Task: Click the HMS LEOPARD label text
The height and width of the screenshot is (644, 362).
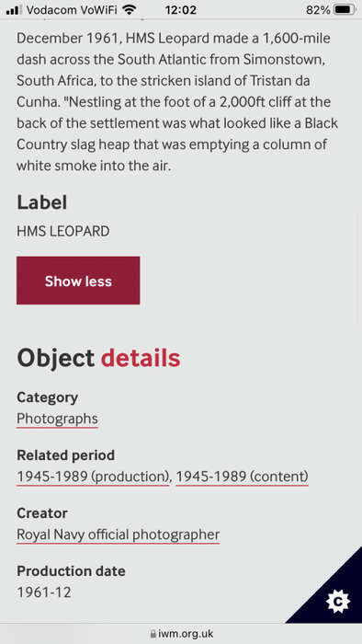Action: (x=63, y=231)
